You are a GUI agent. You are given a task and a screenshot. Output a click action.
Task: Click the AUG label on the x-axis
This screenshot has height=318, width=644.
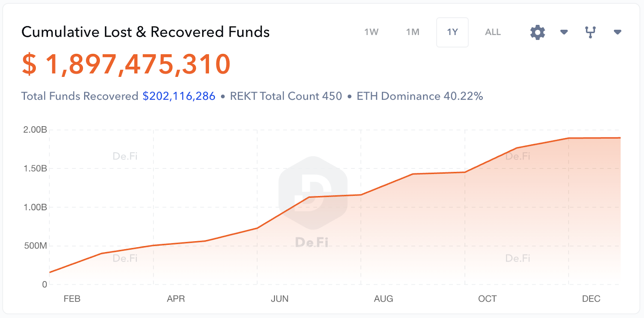click(x=383, y=299)
